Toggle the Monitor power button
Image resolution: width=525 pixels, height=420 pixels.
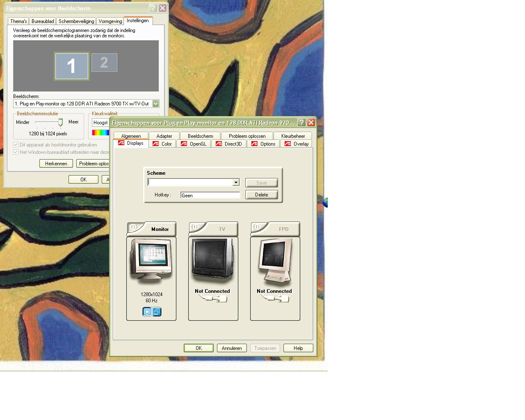click(x=134, y=227)
